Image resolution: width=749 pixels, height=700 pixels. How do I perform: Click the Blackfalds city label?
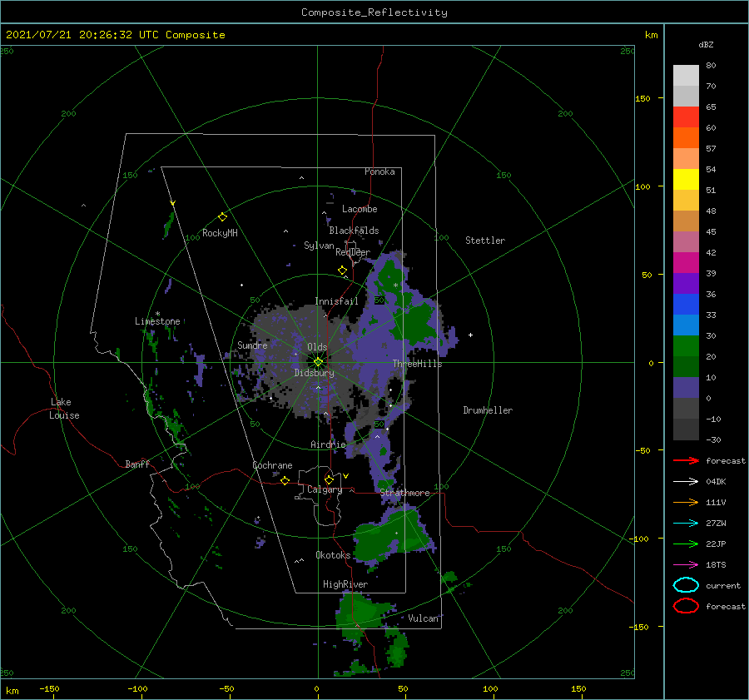pyautogui.click(x=354, y=231)
